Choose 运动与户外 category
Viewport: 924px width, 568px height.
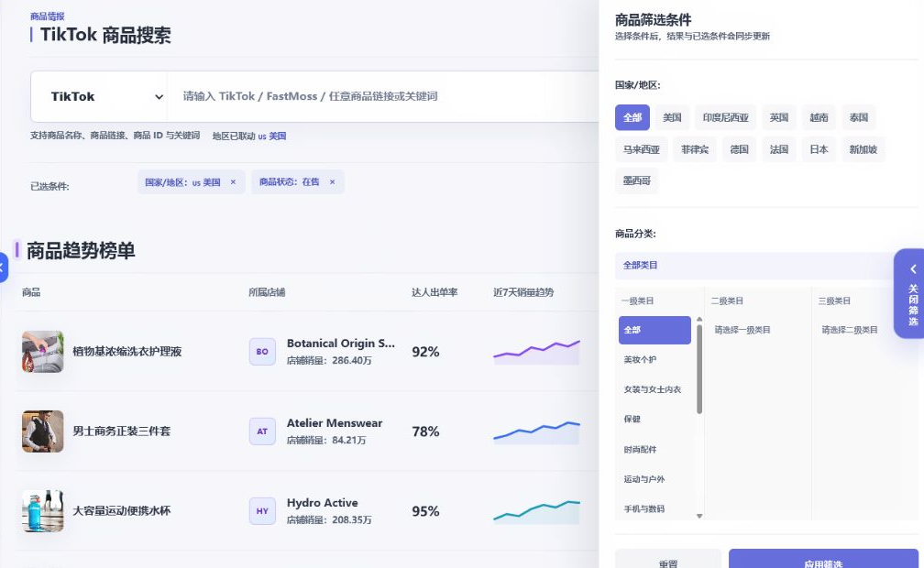[x=654, y=479]
